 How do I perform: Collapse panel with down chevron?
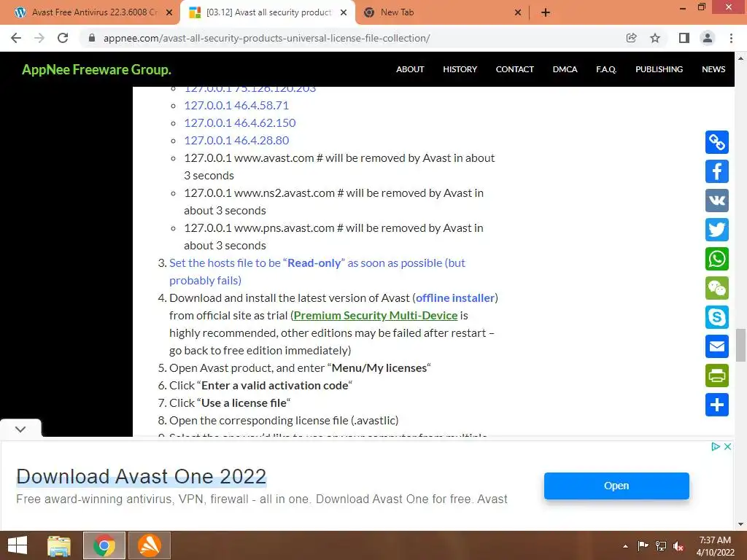[x=20, y=429]
